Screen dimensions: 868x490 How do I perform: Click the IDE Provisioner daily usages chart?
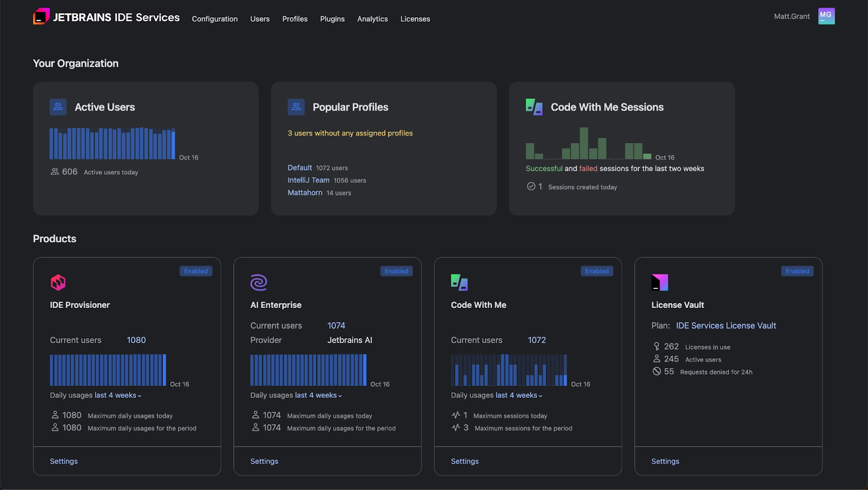click(108, 370)
